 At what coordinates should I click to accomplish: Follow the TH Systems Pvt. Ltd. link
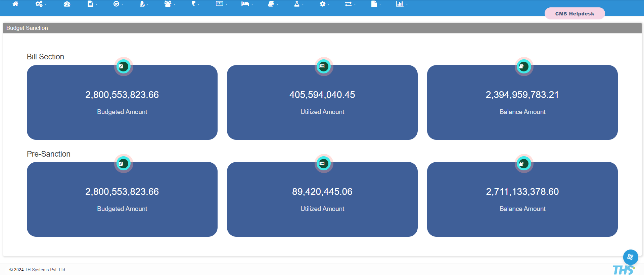pos(45,270)
